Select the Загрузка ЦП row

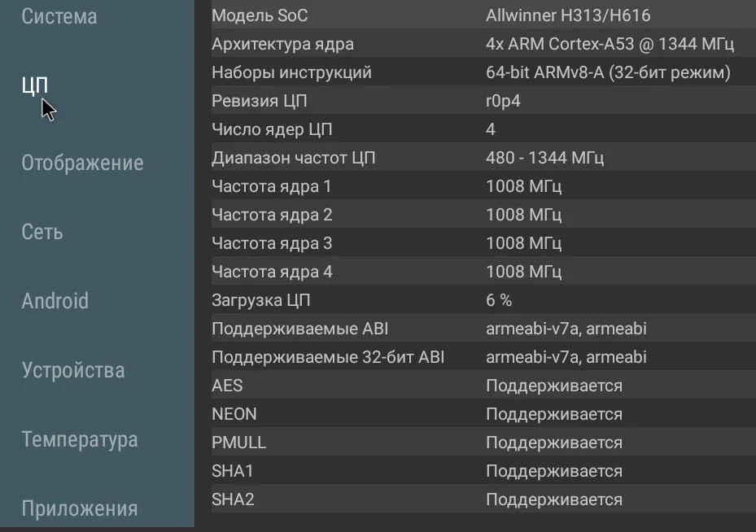point(477,300)
